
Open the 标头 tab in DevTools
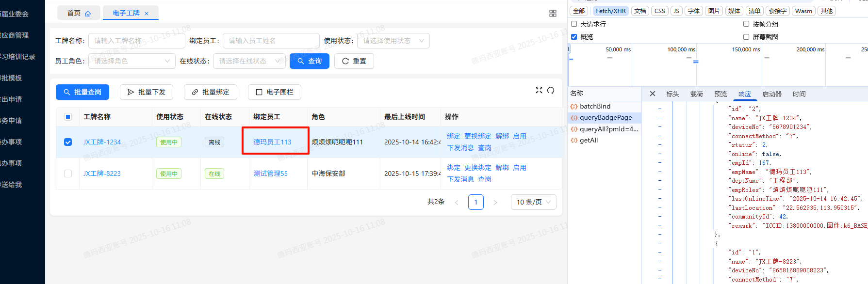tap(672, 94)
